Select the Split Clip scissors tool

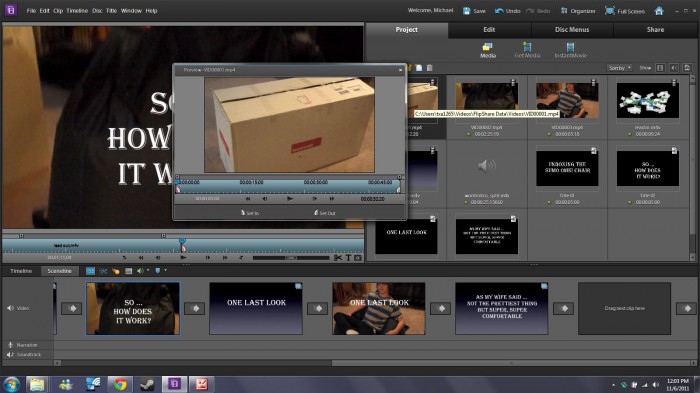pos(338,258)
